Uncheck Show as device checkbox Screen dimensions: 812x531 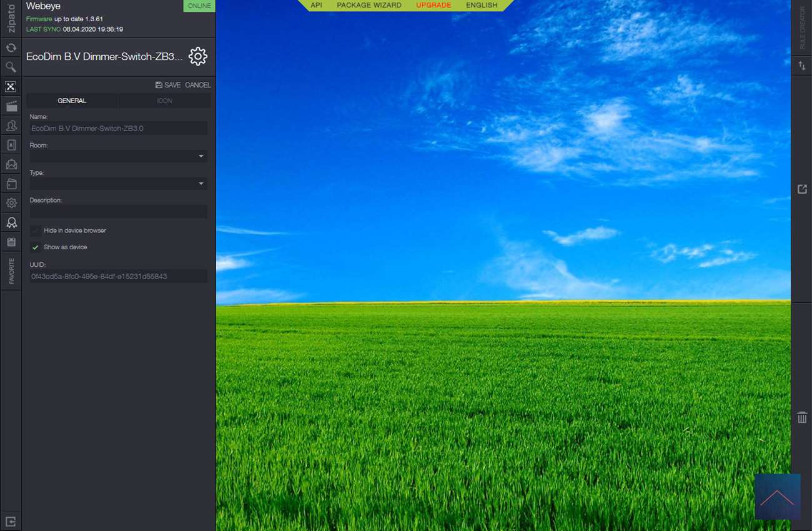pos(36,247)
